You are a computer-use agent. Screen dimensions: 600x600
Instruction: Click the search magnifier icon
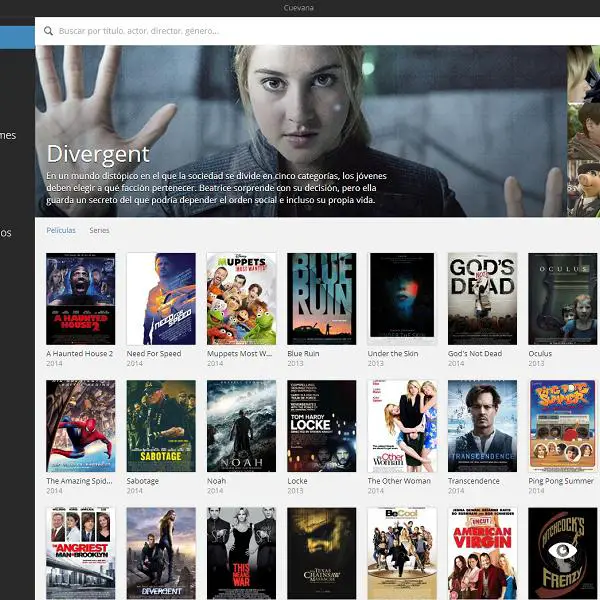pyautogui.click(x=48, y=31)
